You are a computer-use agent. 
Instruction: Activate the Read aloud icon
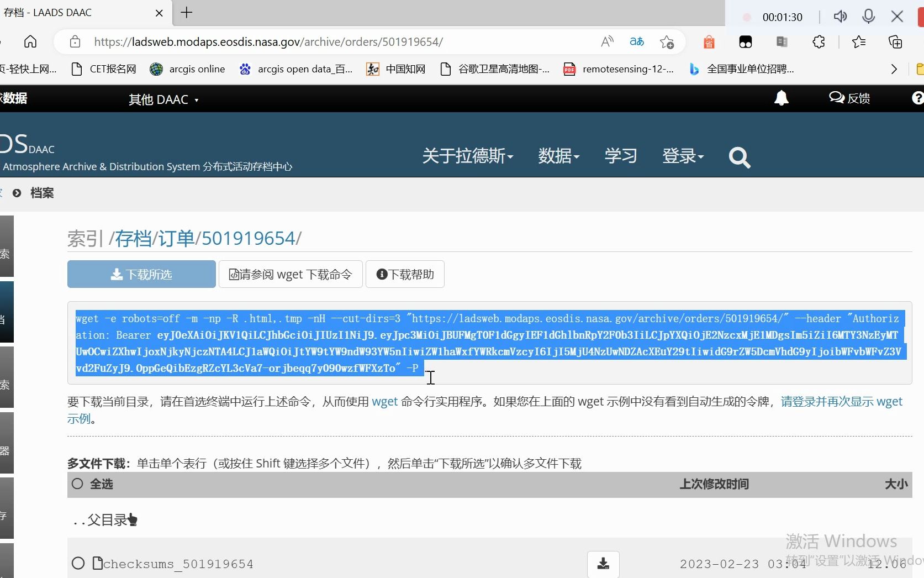[607, 41]
